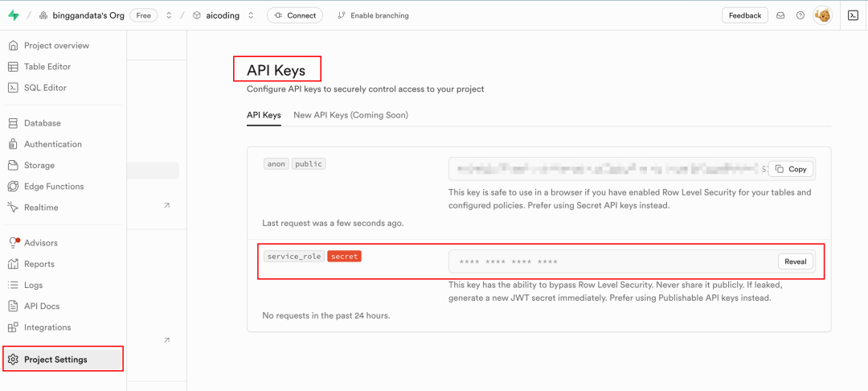Click the user avatar profile picture
Image resolution: width=868 pixels, height=391 pixels.
[823, 15]
